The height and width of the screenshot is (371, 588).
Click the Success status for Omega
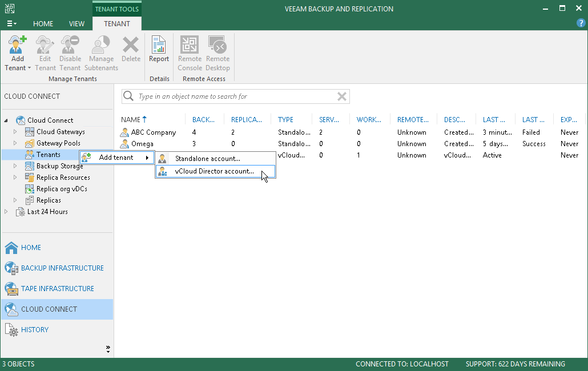tap(534, 144)
